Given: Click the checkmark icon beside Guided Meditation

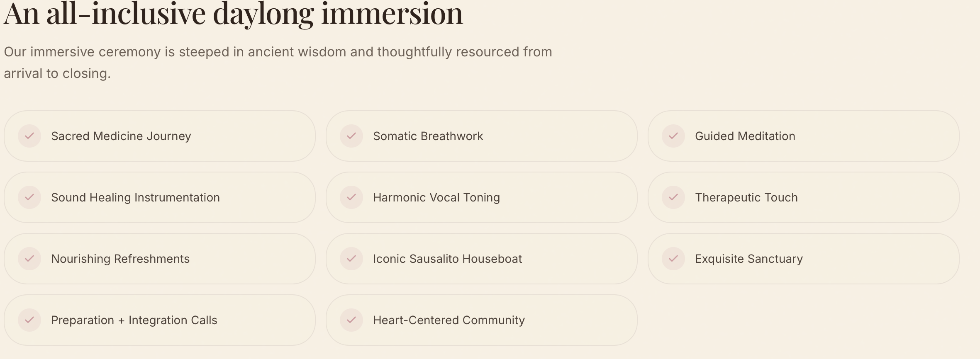Looking at the screenshot, I should 673,136.
